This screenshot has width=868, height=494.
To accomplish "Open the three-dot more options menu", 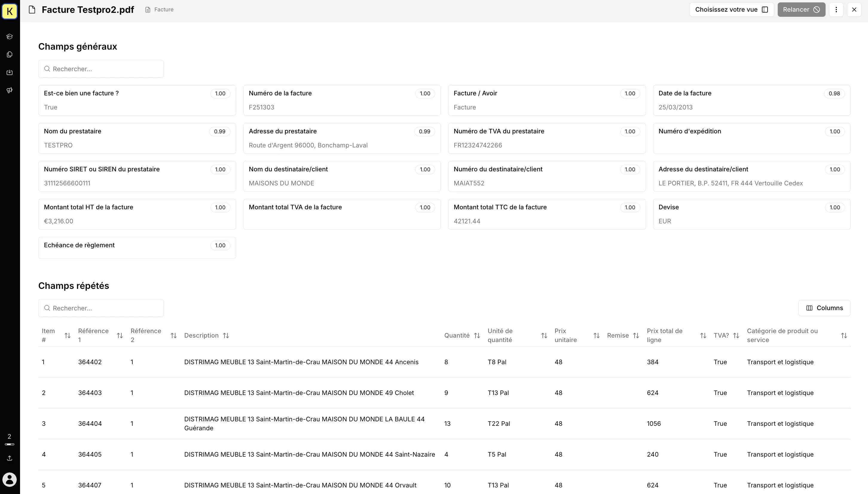I will (x=836, y=10).
